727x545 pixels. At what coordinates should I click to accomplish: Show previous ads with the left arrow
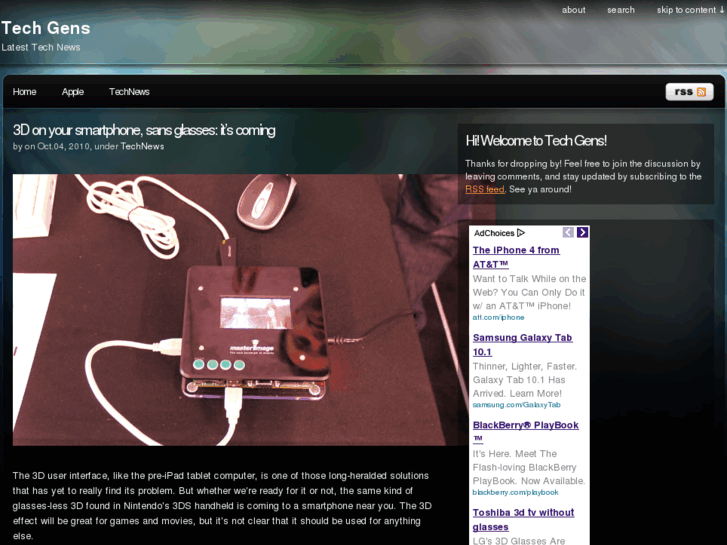tap(568, 232)
